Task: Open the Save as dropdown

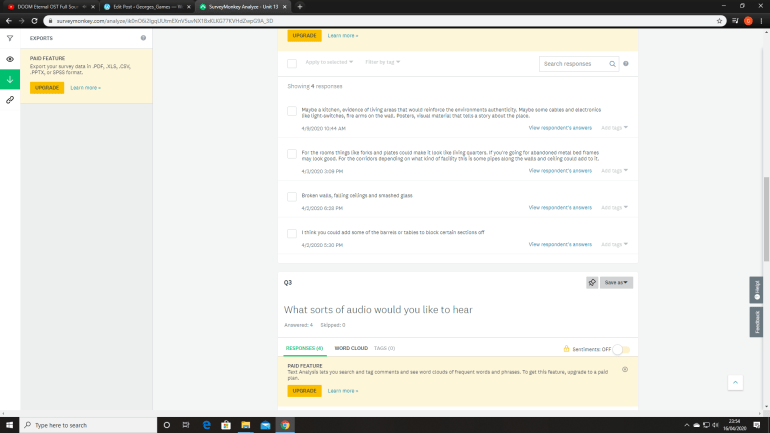Action: coord(616,283)
